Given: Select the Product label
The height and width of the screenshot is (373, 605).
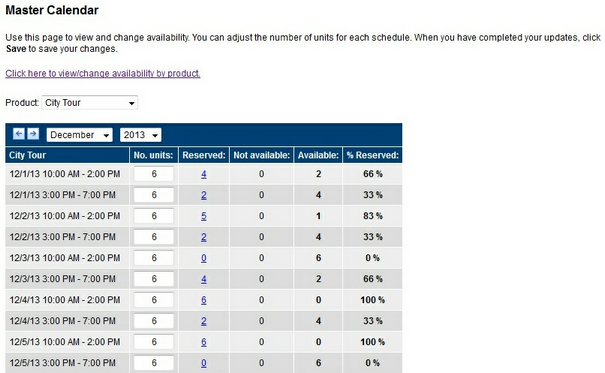Looking at the screenshot, I should pyautogui.click(x=22, y=103).
